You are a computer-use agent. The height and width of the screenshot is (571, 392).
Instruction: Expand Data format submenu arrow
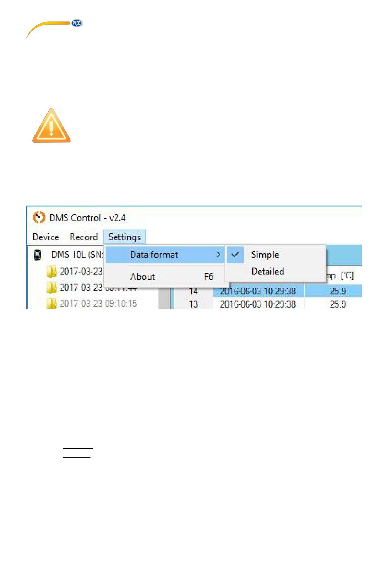[218, 254]
